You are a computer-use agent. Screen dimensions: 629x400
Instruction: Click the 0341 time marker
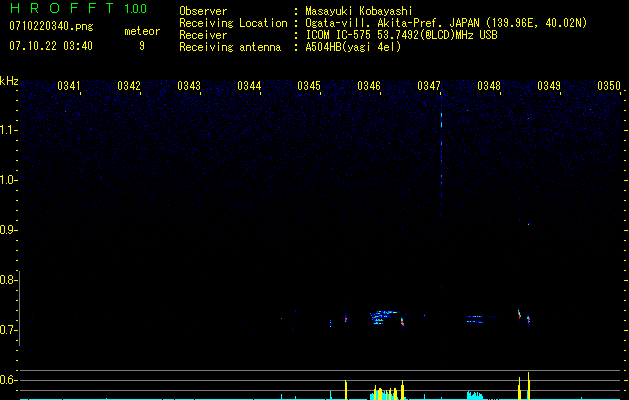69,86
